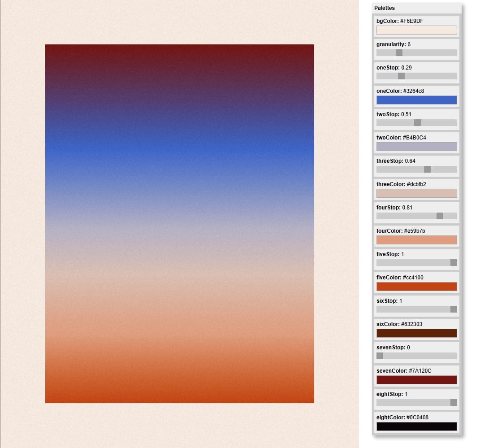Click the fiveStop slider handle

click(x=454, y=262)
